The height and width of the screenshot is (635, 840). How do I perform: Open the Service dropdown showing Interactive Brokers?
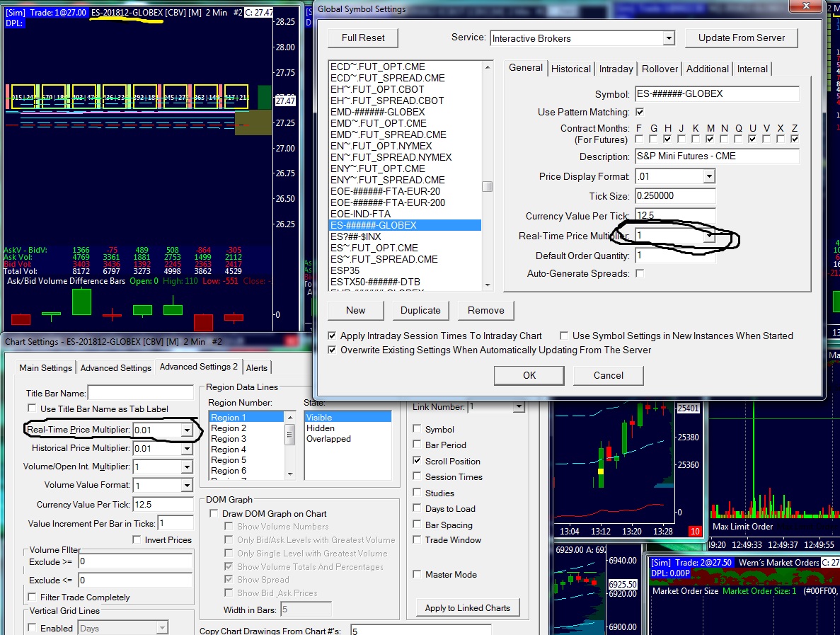tap(669, 38)
